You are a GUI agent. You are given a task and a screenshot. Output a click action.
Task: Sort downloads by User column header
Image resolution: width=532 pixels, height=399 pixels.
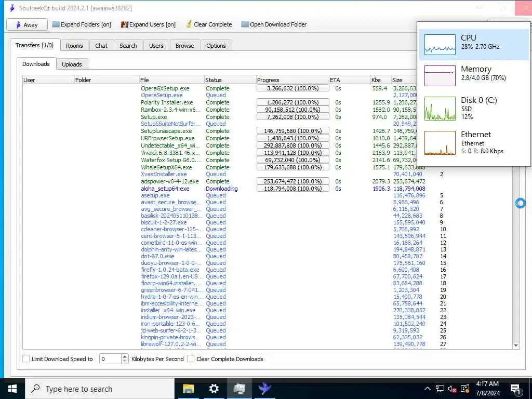[48, 80]
